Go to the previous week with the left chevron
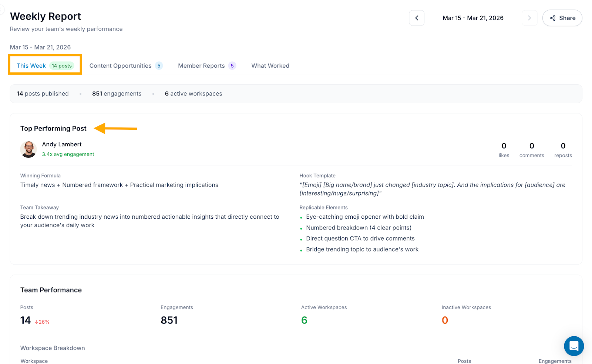The image size is (592, 364). pyautogui.click(x=417, y=18)
